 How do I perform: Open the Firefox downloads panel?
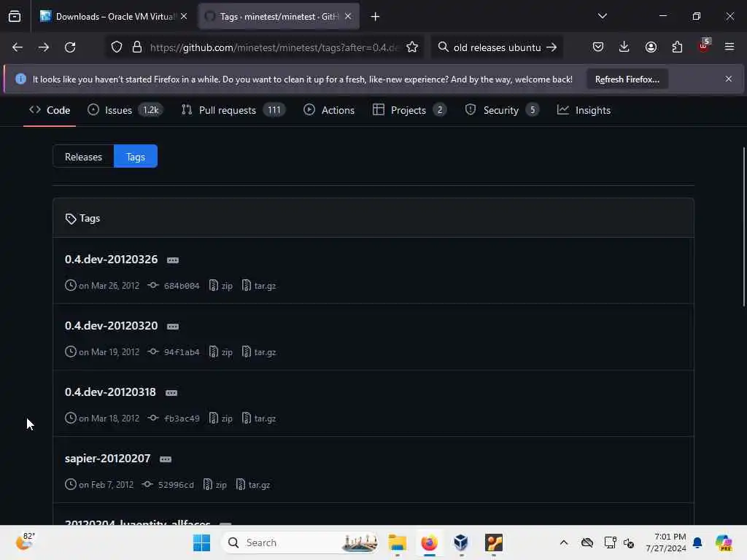[x=624, y=47]
